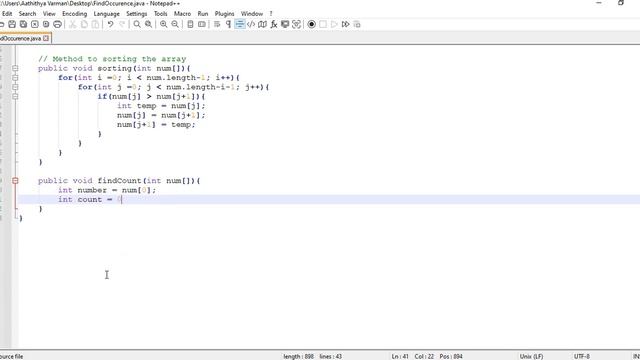Open the Encoding menu
Viewport: 640px width, 360px height.
[x=74, y=13]
